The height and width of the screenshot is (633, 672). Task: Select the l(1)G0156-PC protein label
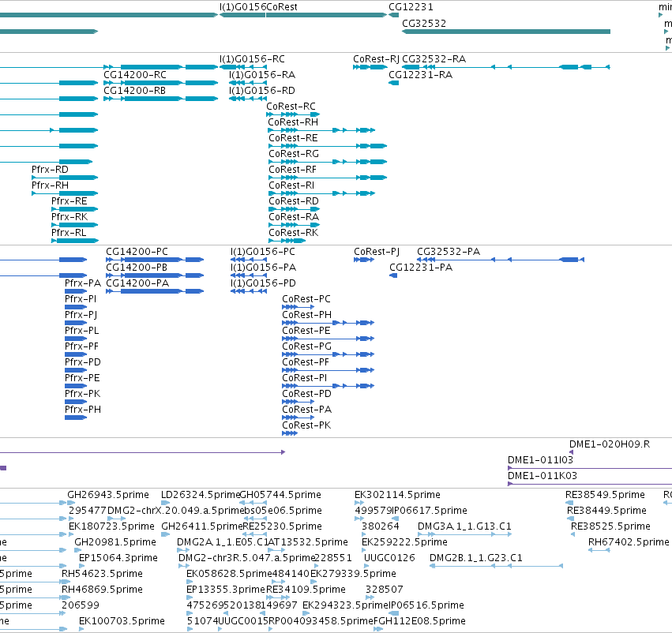click(263, 252)
